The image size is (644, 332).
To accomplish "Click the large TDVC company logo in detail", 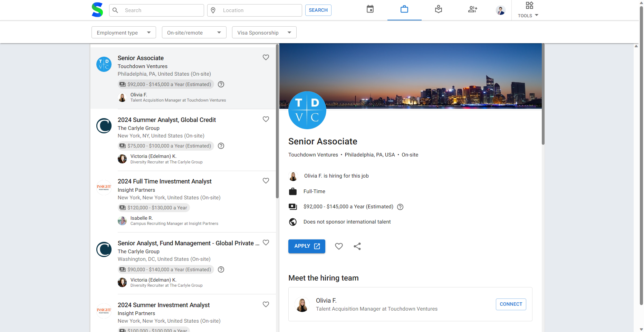I will coord(307,110).
